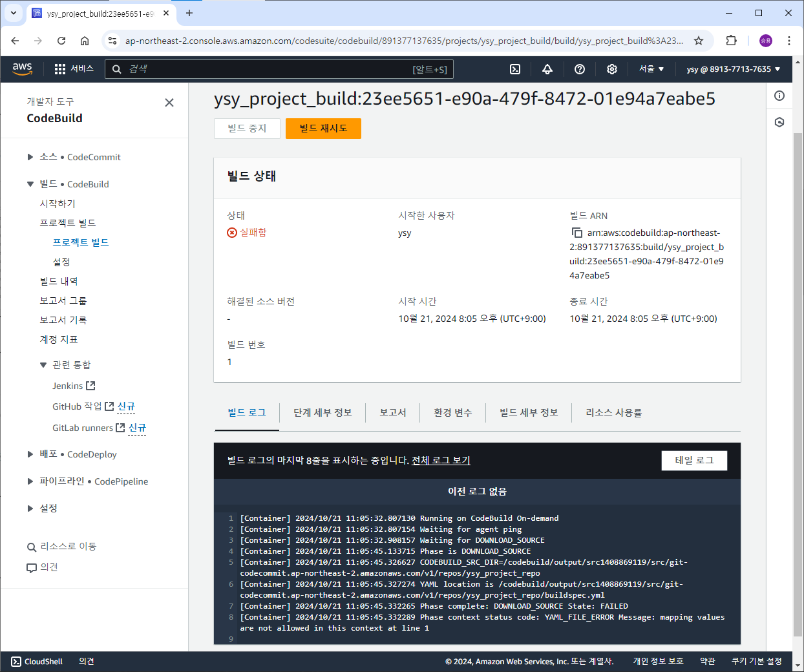The height and width of the screenshot is (672, 804).
Task: Collapse the 빌드 CodeBuild section
Action: point(30,184)
